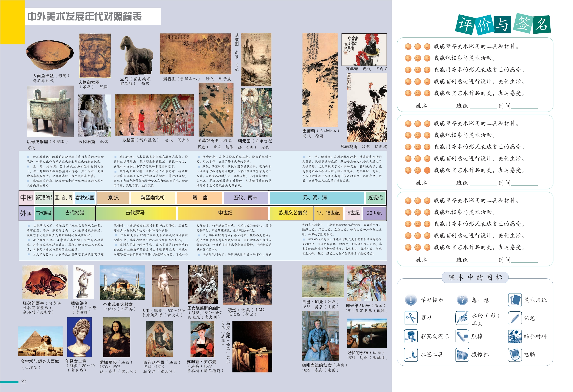Choose sad face for 我能积极参与美术活动 in top box
Viewport: 573px width, 392px height.
coord(427,58)
